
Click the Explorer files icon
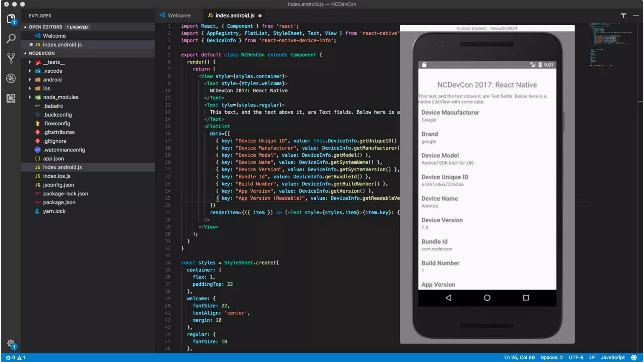click(11, 19)
